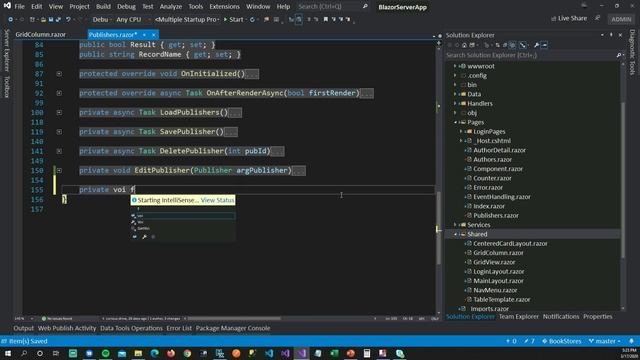Select Authors.razor in Solution Explorer
The image size is (640, 360).
492,160
